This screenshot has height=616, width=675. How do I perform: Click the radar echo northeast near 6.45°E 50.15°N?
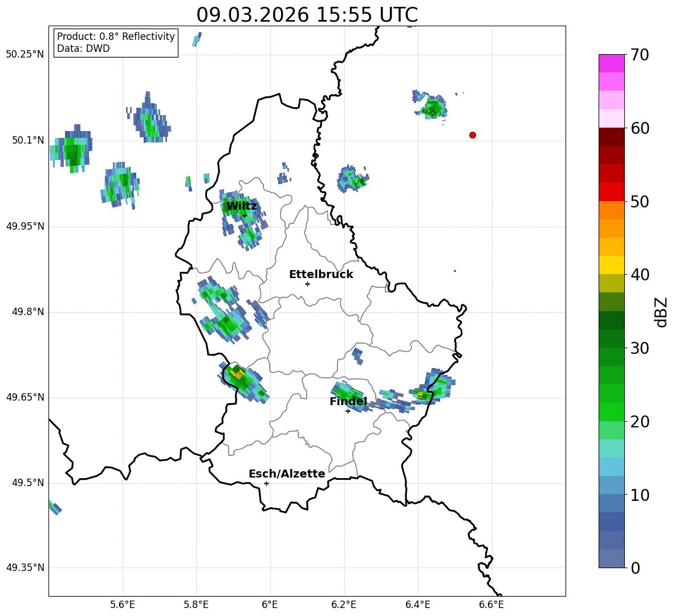[x=430, y=105]
